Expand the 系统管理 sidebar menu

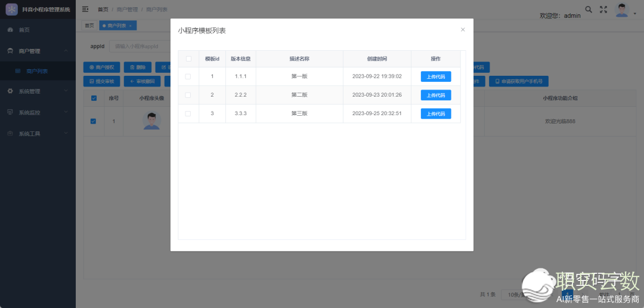point(38,91)
